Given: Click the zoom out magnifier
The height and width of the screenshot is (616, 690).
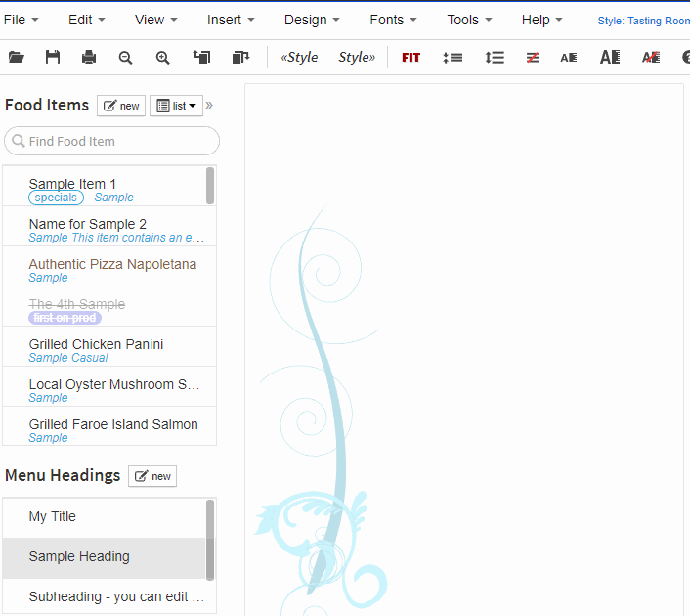Looking at the screenshot, I should (125, 58).
